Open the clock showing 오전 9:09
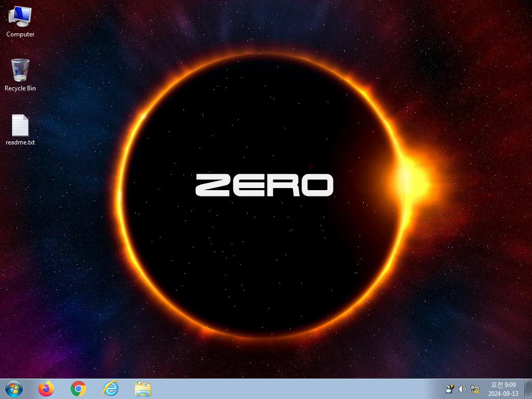This screenshot has width=532, height=399. 503,385
